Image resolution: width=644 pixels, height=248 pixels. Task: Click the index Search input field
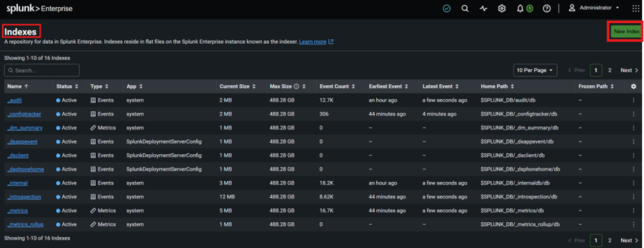(42, 70)
